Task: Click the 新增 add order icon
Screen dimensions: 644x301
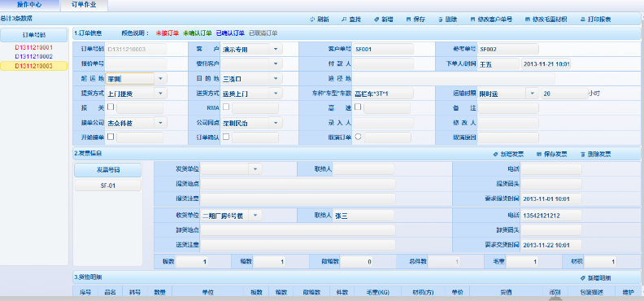Action: [376, 20]
